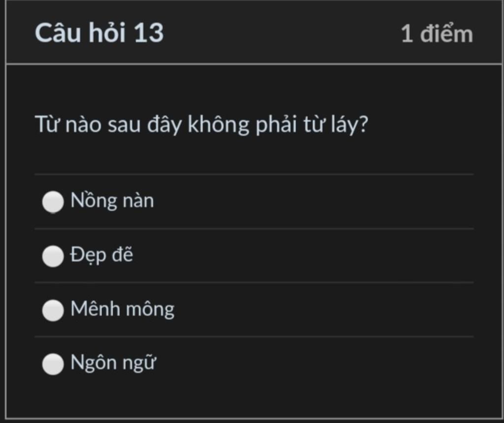Click the Nồng nàn answer text
504x423 pixels.
point(112,201)
